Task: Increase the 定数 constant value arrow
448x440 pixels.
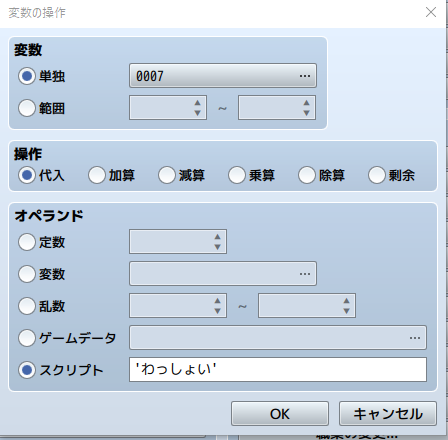Action: tap(218, 236)
